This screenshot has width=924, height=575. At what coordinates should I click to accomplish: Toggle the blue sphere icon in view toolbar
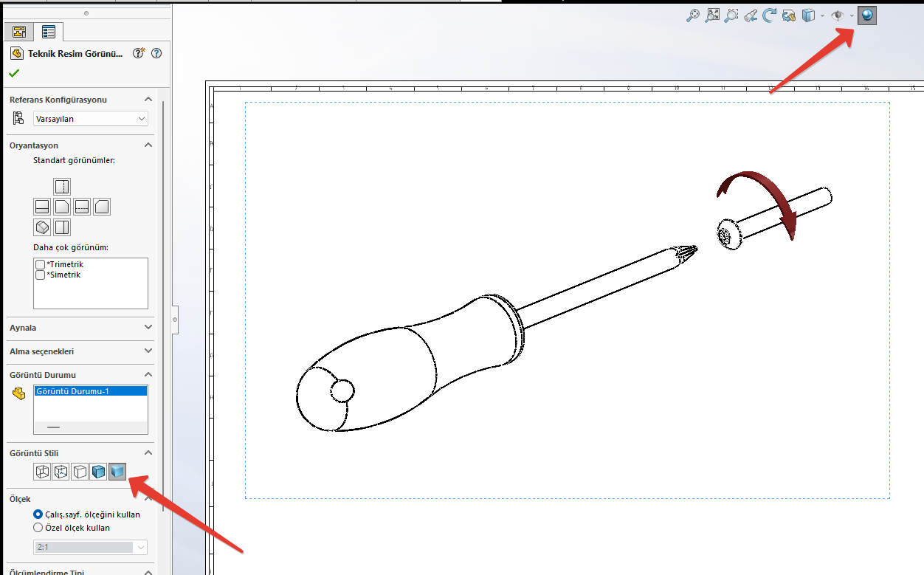pos(867,15)
